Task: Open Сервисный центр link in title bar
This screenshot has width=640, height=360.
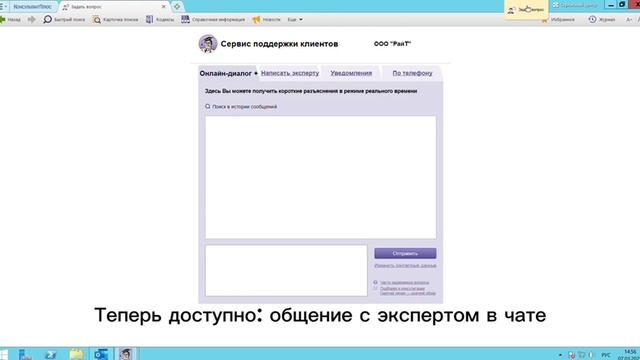Action: click(574, 5)
